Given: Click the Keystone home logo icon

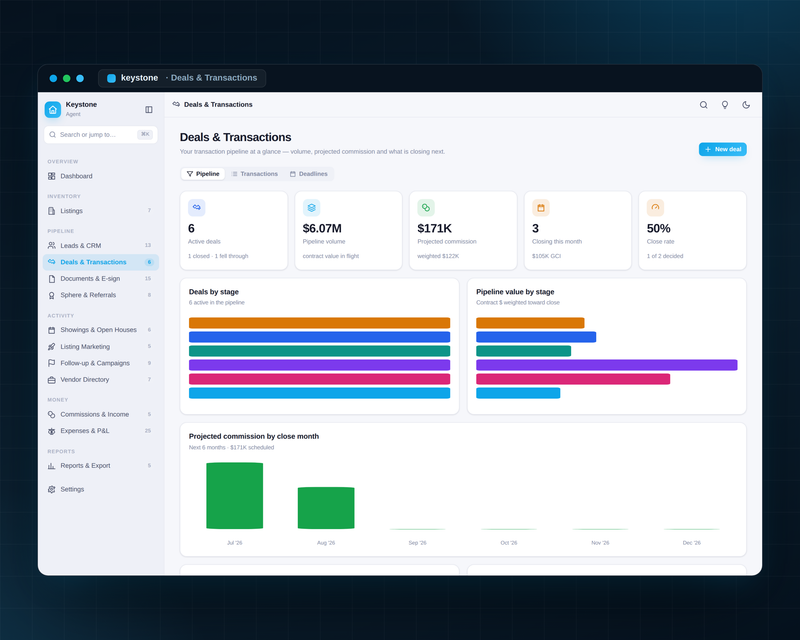Looking at the screenshot, I should (x=53, y=109).
